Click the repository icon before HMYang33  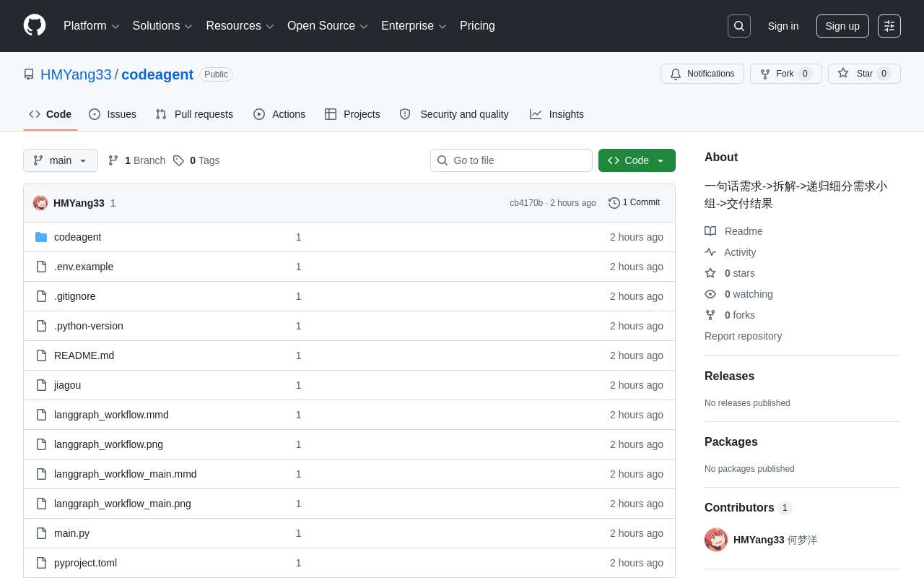29,74
